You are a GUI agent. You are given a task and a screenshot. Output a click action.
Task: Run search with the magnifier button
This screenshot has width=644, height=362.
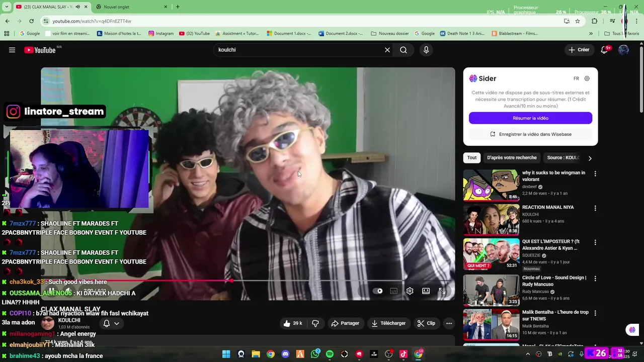tap(404, 50)
